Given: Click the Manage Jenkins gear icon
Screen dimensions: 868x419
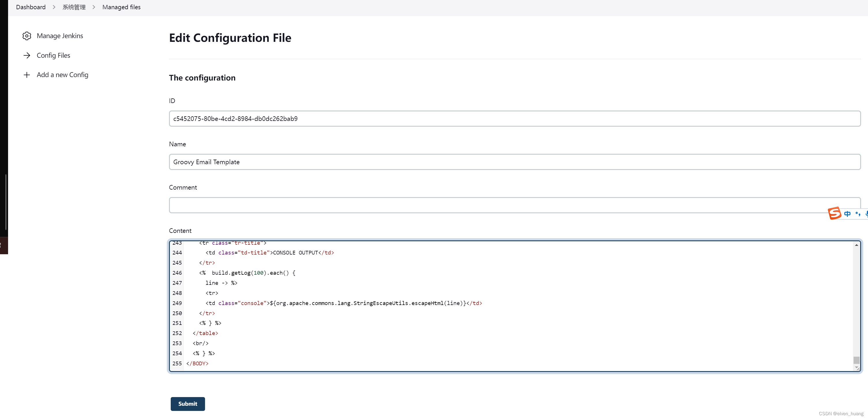Looking at the screenshot, I should (x=27, y=36).
